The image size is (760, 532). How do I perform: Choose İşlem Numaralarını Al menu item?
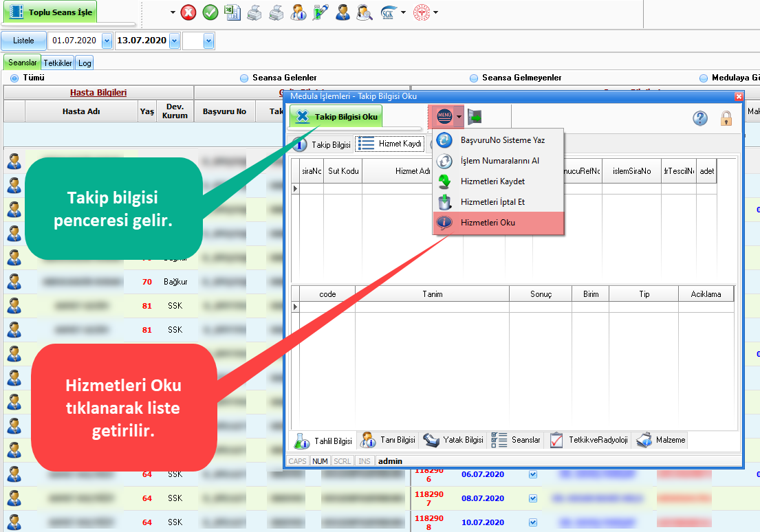(x=498, y=160)
